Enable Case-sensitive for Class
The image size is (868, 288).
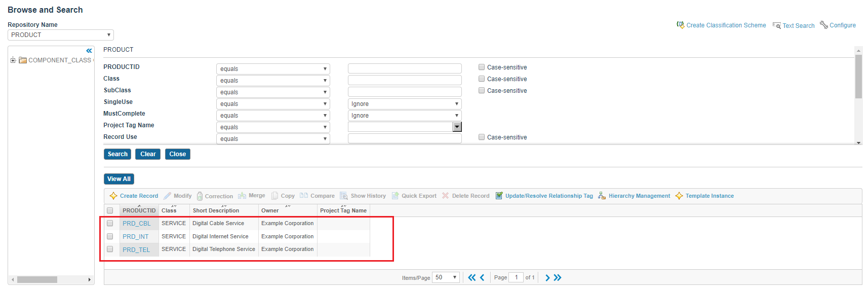coord(482,79)
